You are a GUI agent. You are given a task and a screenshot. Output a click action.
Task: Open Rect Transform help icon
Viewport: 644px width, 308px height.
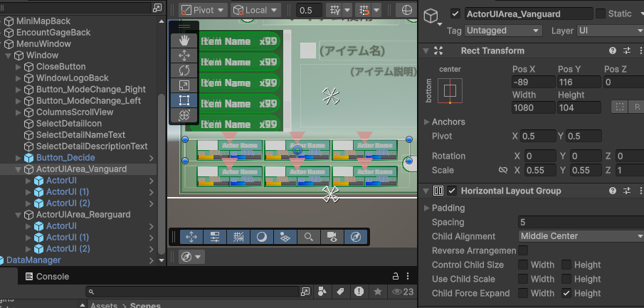612,51
